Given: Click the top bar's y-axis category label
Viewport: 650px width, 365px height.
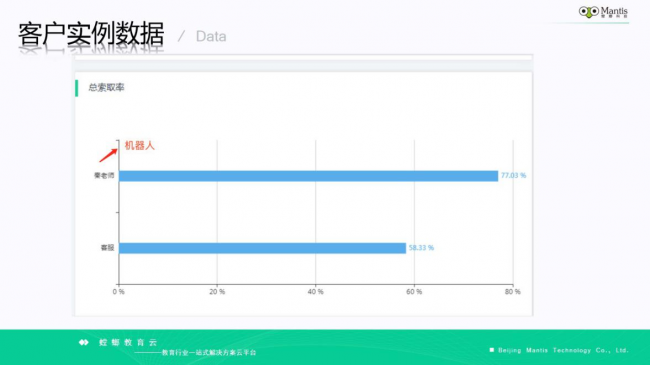Looking at the screenshot, I should click(x=104, y=175).
